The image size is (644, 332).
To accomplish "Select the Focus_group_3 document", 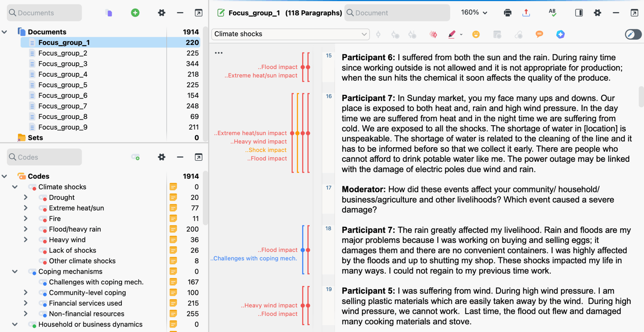I will [63, 64].
